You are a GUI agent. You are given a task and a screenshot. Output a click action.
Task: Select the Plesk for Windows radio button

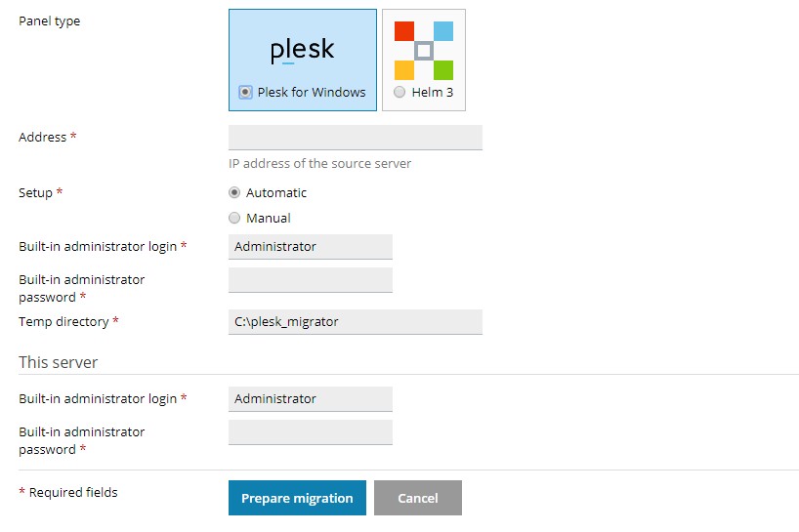(x=245, y=92)
